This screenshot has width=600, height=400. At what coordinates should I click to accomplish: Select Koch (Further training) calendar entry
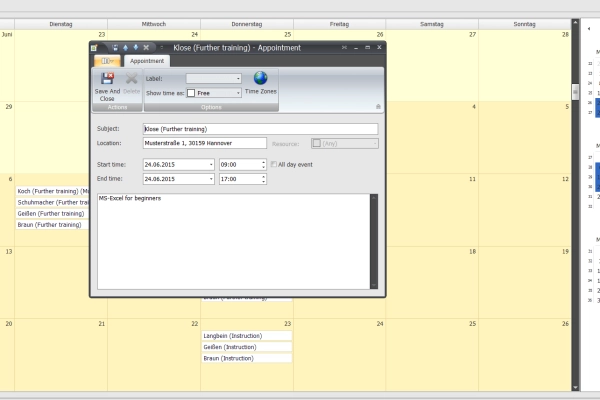(52, 191)
